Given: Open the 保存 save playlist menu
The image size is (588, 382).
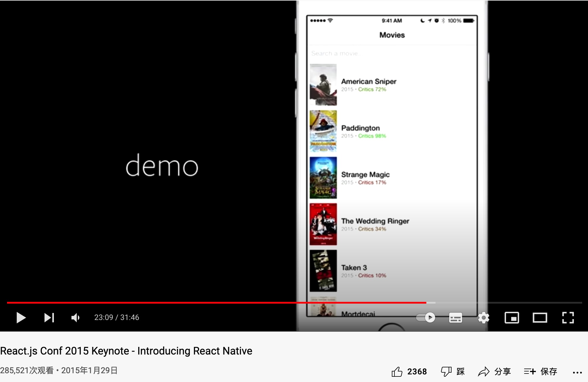Looking at the screenshot, I should click(x=540, y=371).
